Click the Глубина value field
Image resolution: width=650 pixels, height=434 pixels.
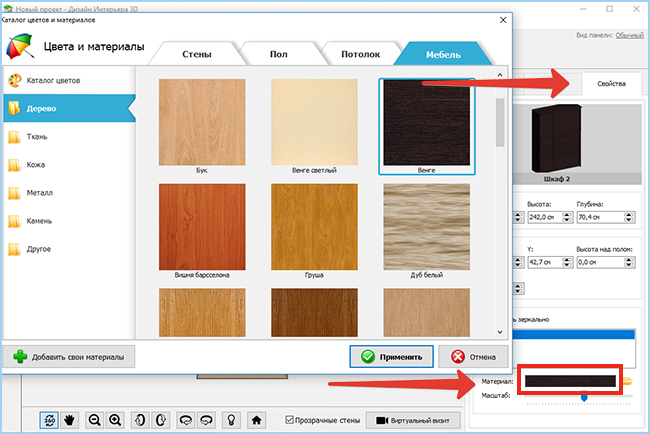pos(600,217)
